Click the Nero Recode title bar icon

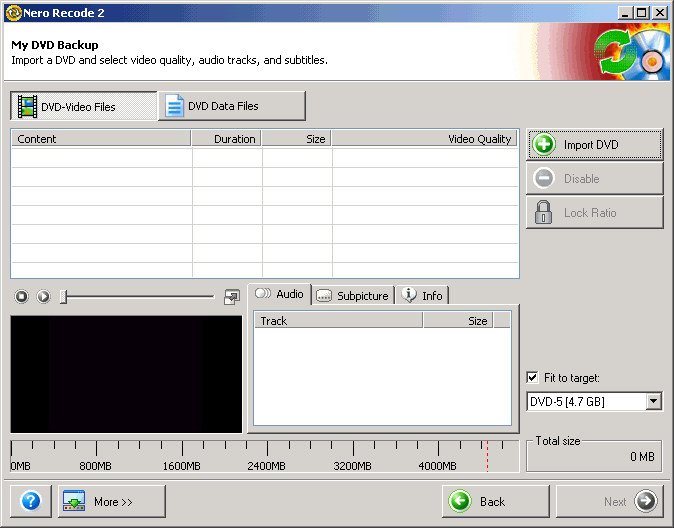[13, 12]
